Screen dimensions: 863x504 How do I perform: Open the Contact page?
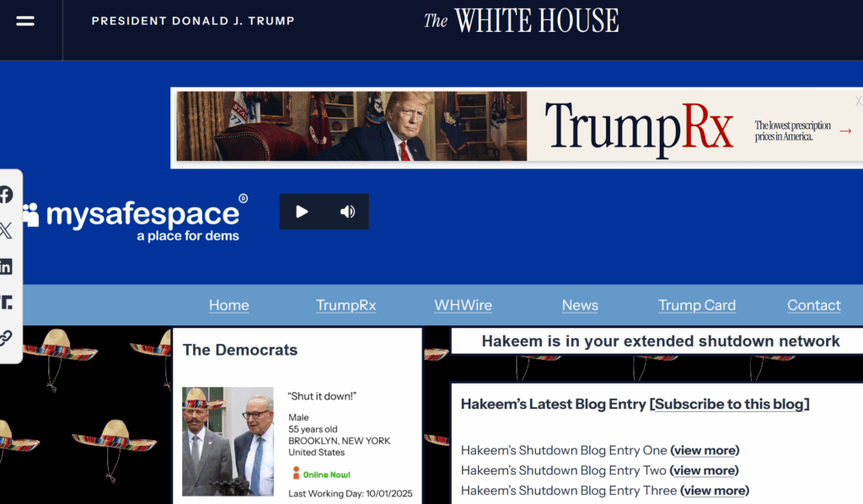point(813,305)
